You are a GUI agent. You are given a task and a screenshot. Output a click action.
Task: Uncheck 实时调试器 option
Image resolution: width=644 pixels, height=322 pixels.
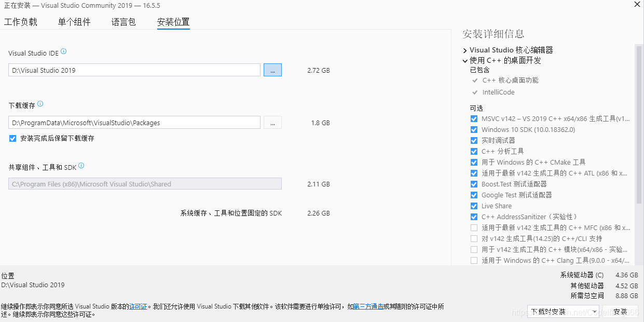(474, 141)
